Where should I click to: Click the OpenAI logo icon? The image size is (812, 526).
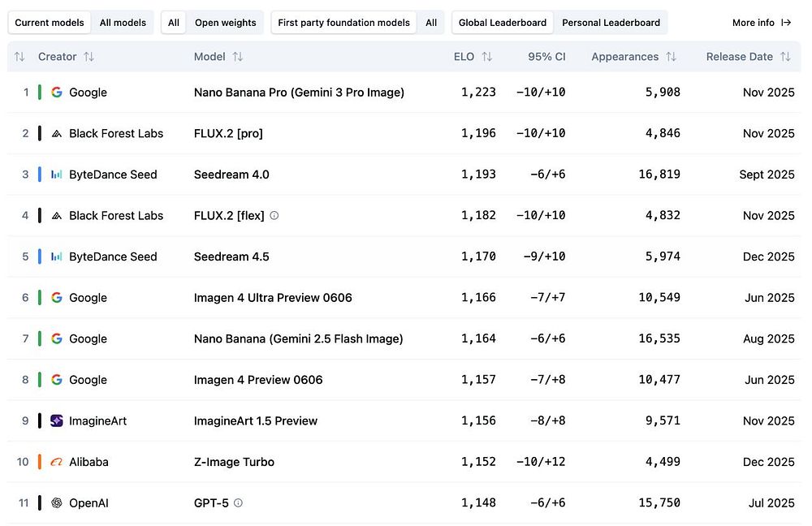click(x=57, y=502)
